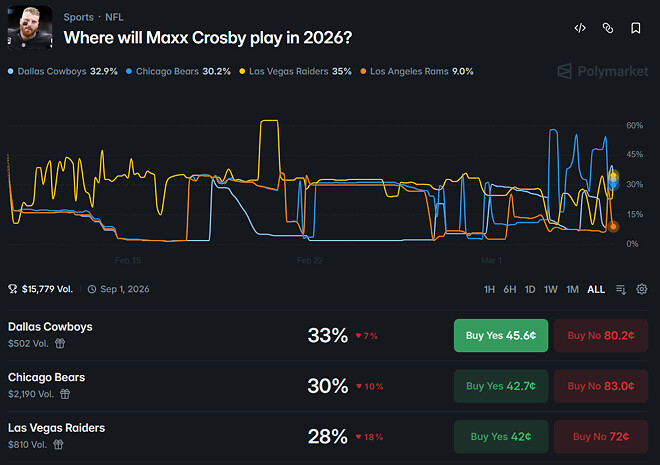Buy No on Chicago Bears at 83.0¢

(601, 386)
